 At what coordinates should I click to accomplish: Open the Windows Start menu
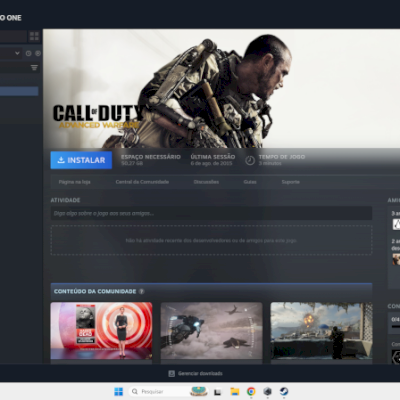coord(119,391)
